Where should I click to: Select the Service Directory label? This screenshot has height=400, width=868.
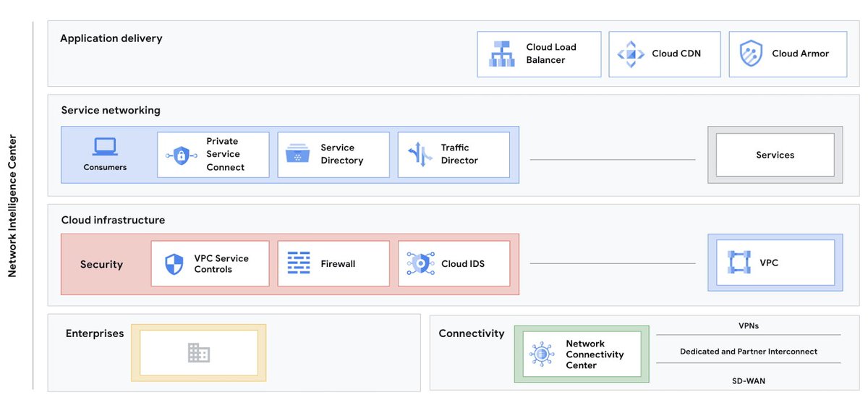click(342, 154)
